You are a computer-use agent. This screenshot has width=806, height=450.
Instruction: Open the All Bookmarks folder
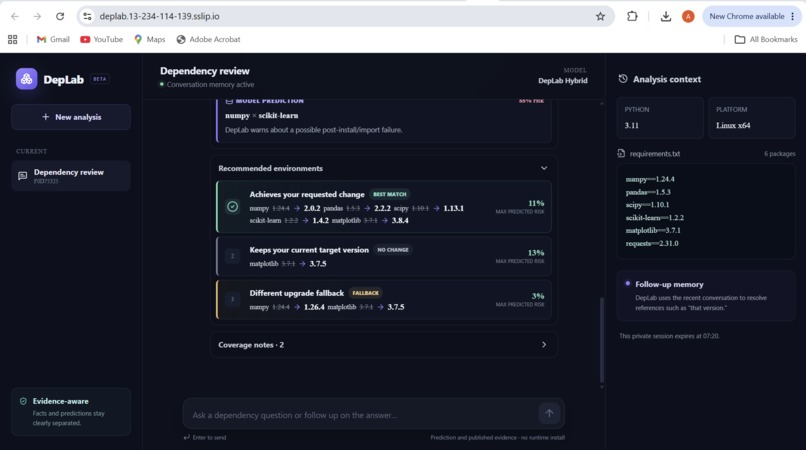(x=766, y=40)
